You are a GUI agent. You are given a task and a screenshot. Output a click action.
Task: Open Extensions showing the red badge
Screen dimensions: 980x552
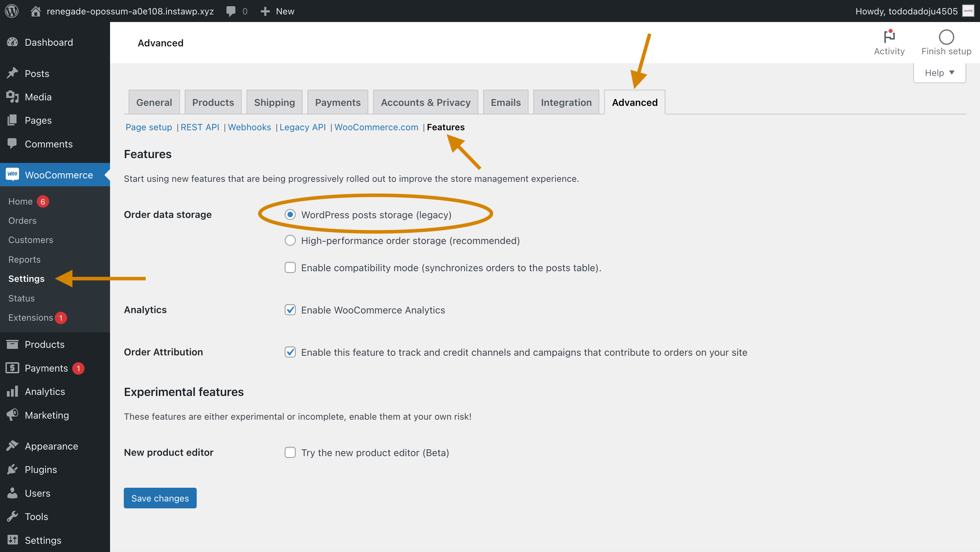[31, 318]
